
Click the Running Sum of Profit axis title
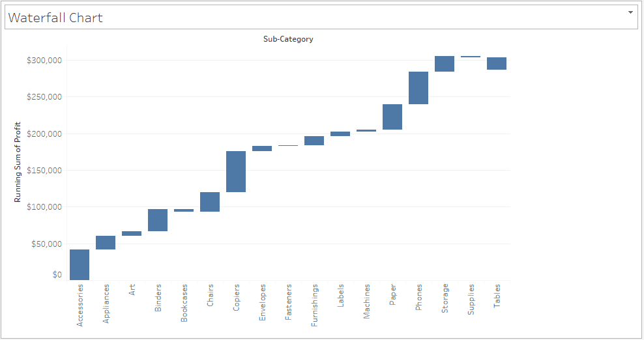[18, 162]
